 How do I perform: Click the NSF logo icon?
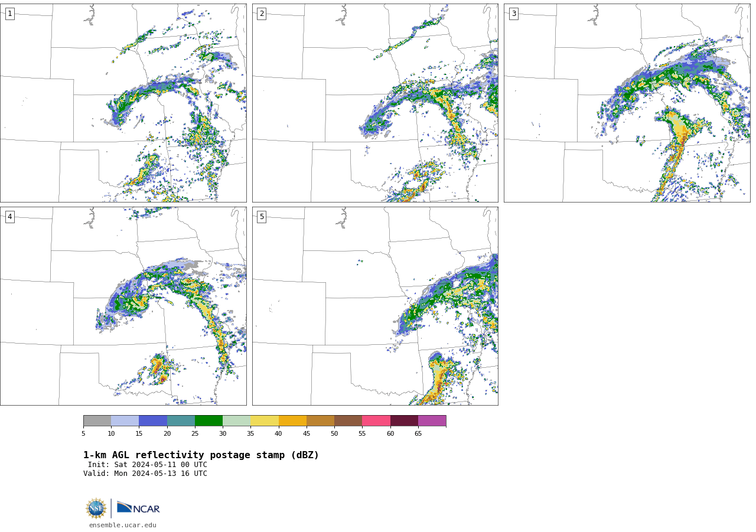coord(96,508)
